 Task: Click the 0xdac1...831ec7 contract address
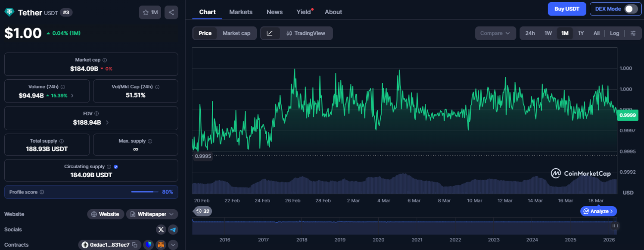(x=110, y=245)
